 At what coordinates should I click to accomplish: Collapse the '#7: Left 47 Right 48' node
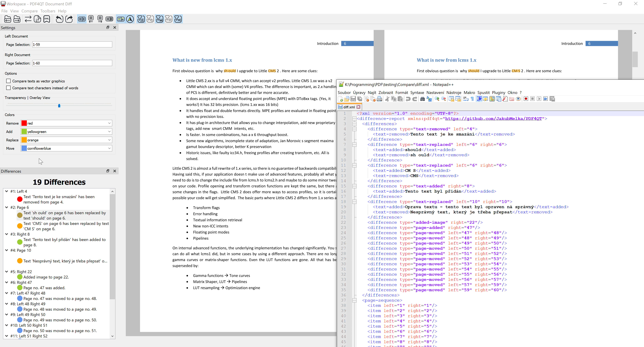click(7, 293)
